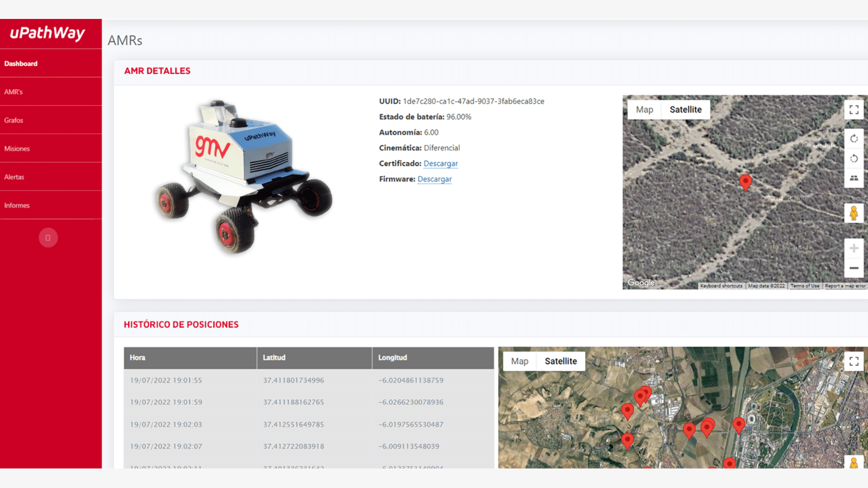Viewport: 868px width, 488px height.
Task: Open Grafos from the navigation panel
Action: coord(13,120)
